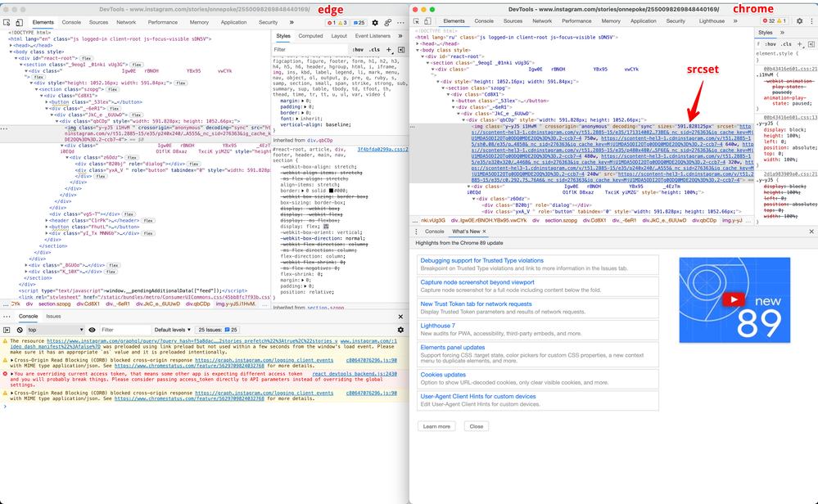Close the What's New tab in Chrome drawer
Screen dimensions: 818x504
(x=484, y=232)
